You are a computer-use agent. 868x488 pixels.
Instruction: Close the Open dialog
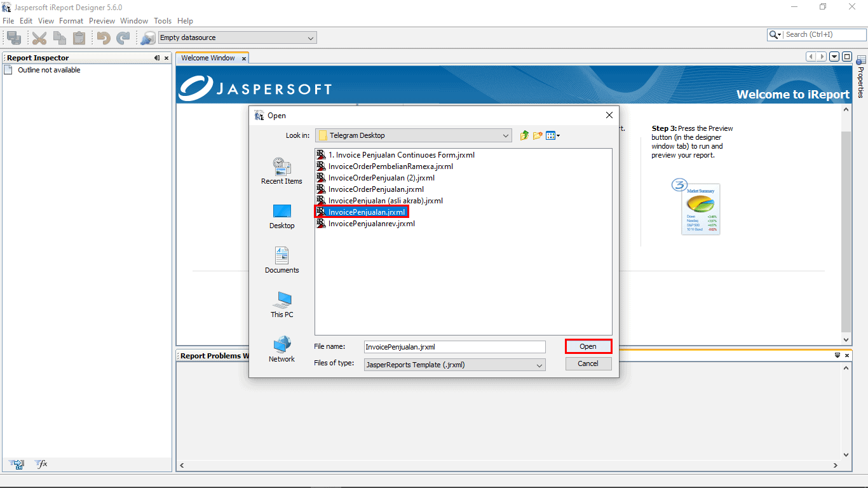609,115
